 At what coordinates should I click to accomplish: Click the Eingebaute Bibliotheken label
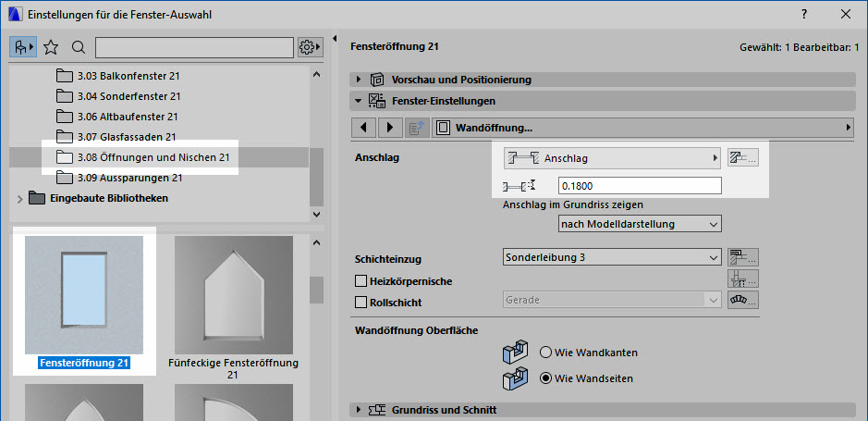[x=109, y=198]
